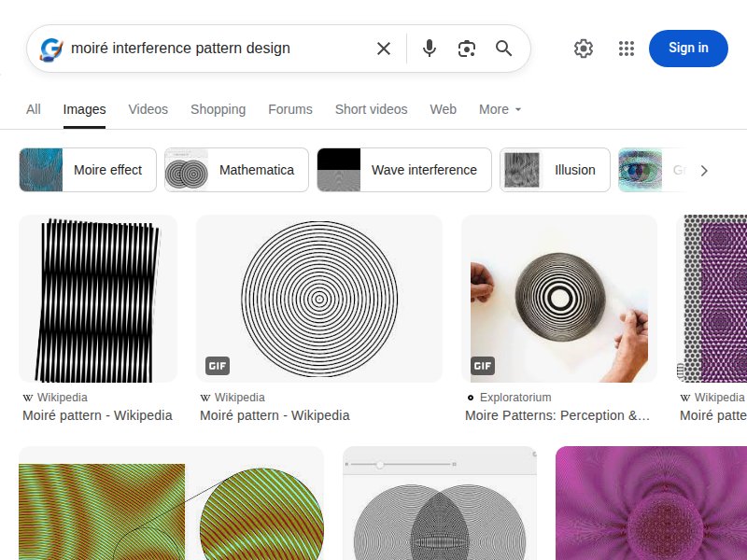Viewport: 747px width, 560px height.
Task: Expand more filter chips with right chevron
Action: point(705,170)
